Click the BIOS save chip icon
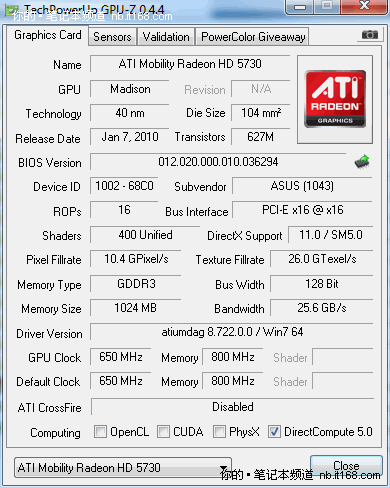The image size is (390, 488). [x=362, y=162]
